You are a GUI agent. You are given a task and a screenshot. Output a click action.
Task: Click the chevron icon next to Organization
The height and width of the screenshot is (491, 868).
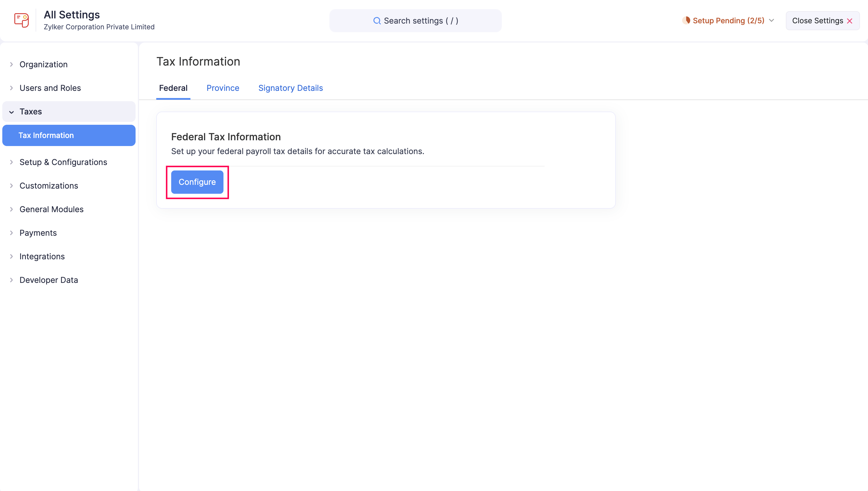click(11, 64)
